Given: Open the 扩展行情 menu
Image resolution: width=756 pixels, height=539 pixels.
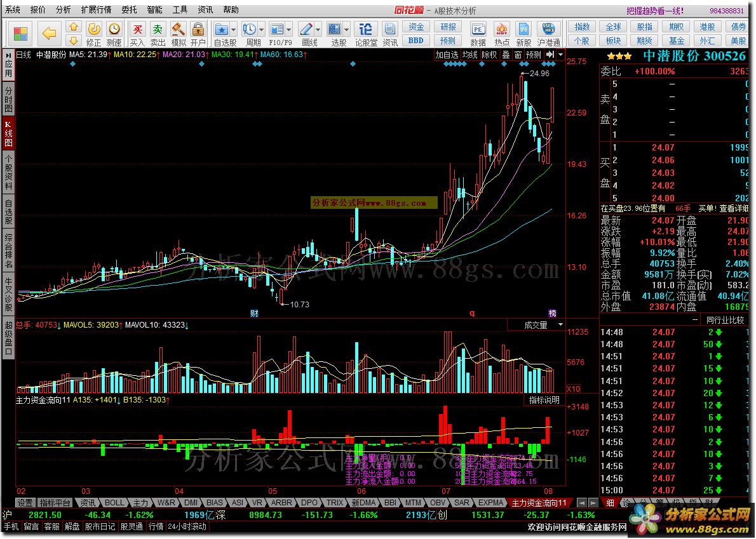Looking at the screenshot, I should (97, 10).
